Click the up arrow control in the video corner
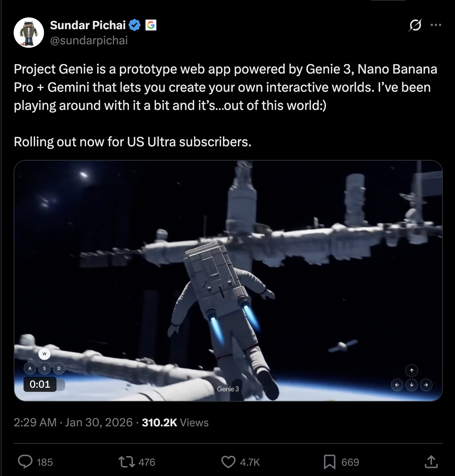Screen dimensions: 455x476 pyautogui.click(x=411, y=370)
